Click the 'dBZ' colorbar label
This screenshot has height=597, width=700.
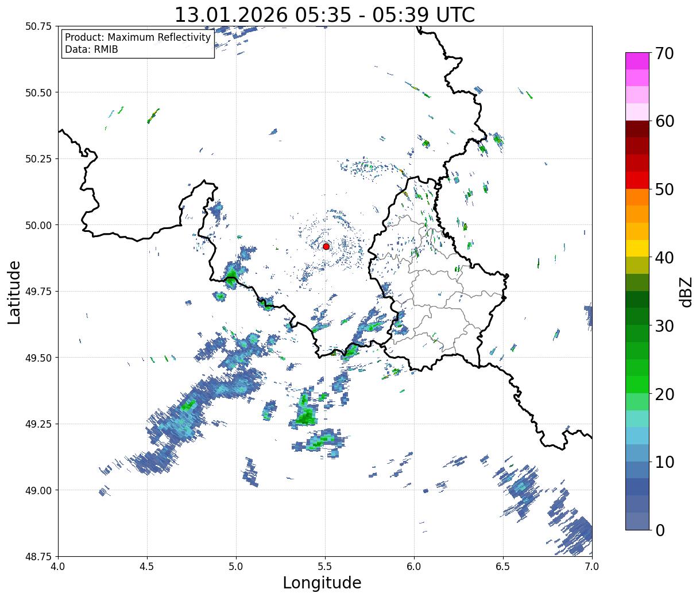pos(686,291)
